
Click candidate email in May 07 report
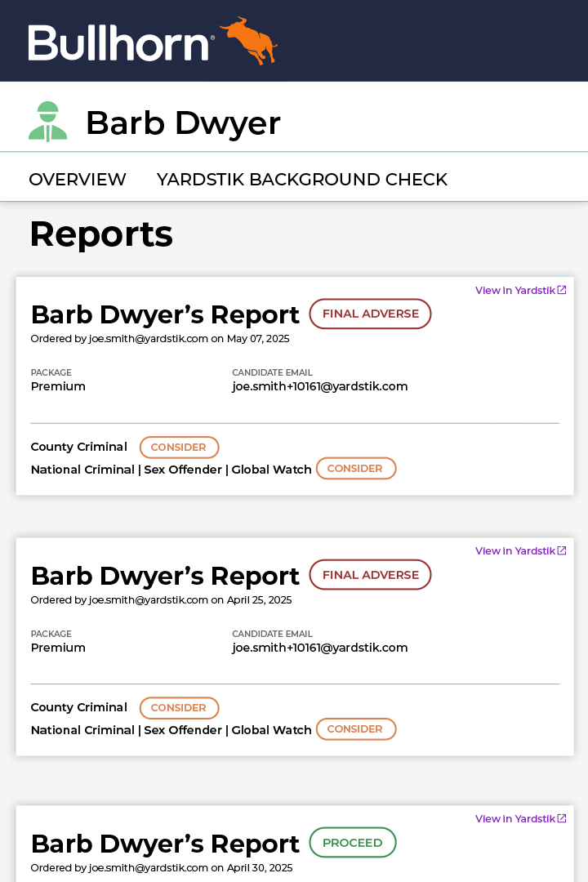click(319, 386)
